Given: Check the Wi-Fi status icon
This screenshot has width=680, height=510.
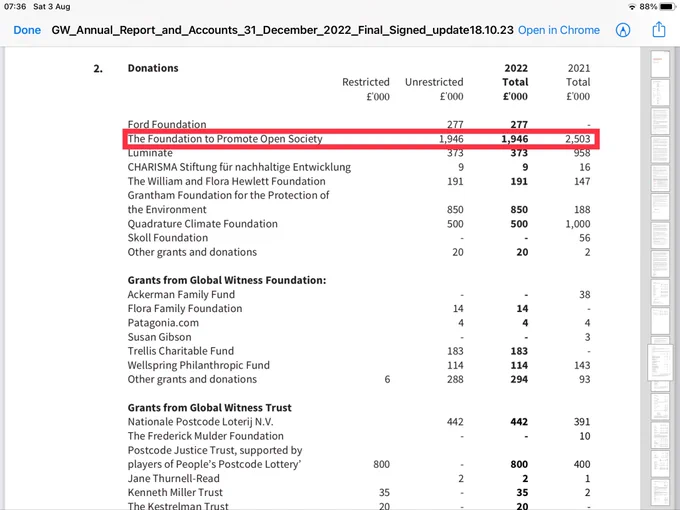Looking at the screenshot, I should pos(632,7).
